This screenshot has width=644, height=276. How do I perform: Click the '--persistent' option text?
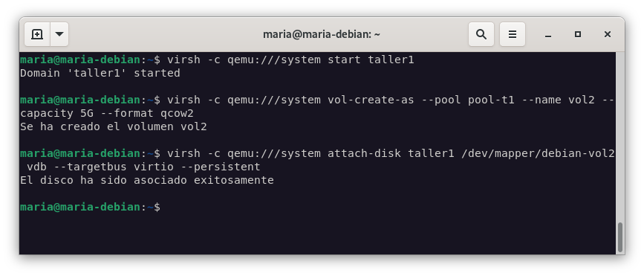click(x=220, y=167)
